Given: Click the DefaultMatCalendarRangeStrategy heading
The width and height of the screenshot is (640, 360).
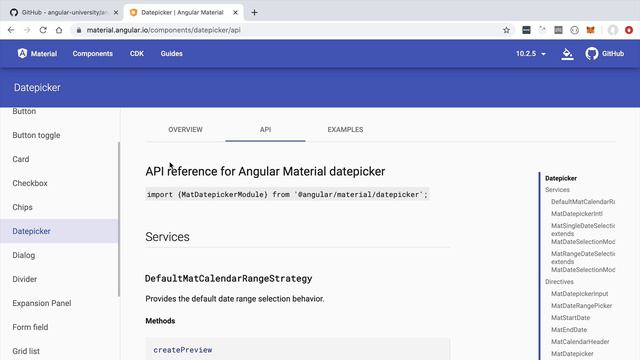Looking at the screenshot, I should tap(229, 279).
